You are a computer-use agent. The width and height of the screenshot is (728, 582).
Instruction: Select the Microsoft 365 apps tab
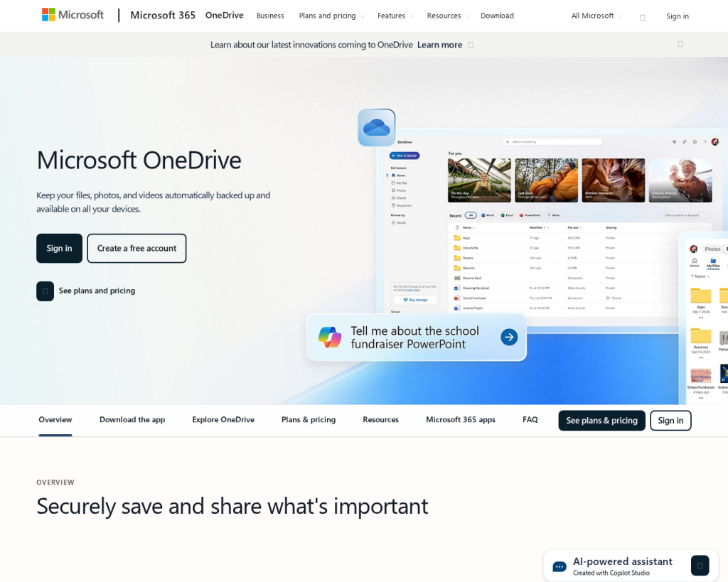(x=461, y=419)
